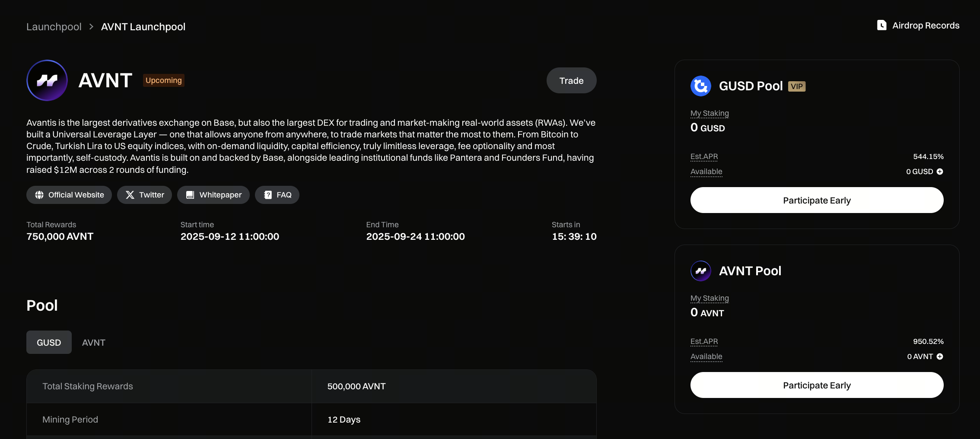
Task: Go back to Launchpool breadcrumb
Action: pos(54,27)
